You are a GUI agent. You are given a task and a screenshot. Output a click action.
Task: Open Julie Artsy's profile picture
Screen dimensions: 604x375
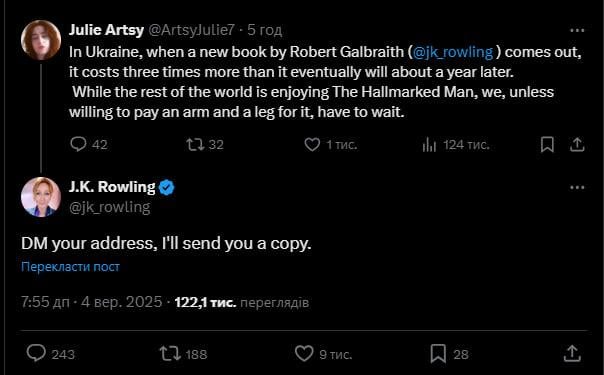tap(41, 40)
